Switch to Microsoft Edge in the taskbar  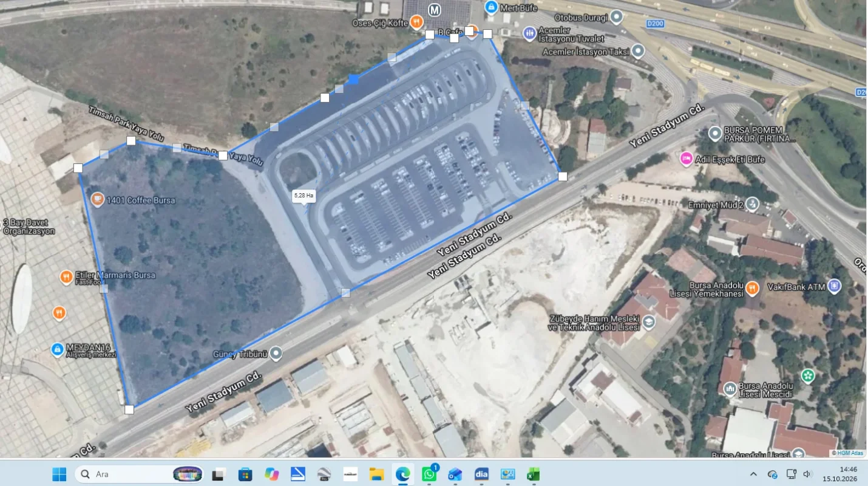[x=403, y=474]
